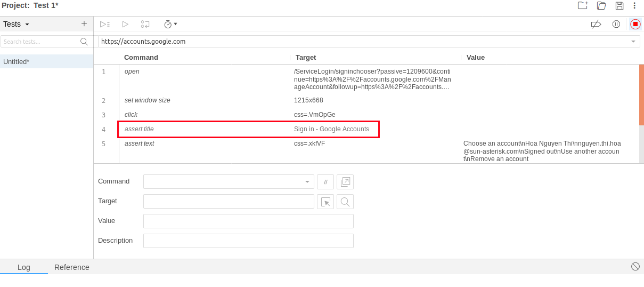Toggle the disable breakpoints icon

[x=596, y=24]
